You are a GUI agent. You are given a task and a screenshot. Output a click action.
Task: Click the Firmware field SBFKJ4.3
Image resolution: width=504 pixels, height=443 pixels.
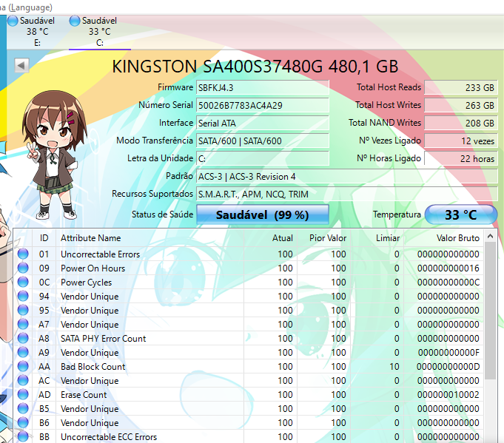tap(262, 88)
